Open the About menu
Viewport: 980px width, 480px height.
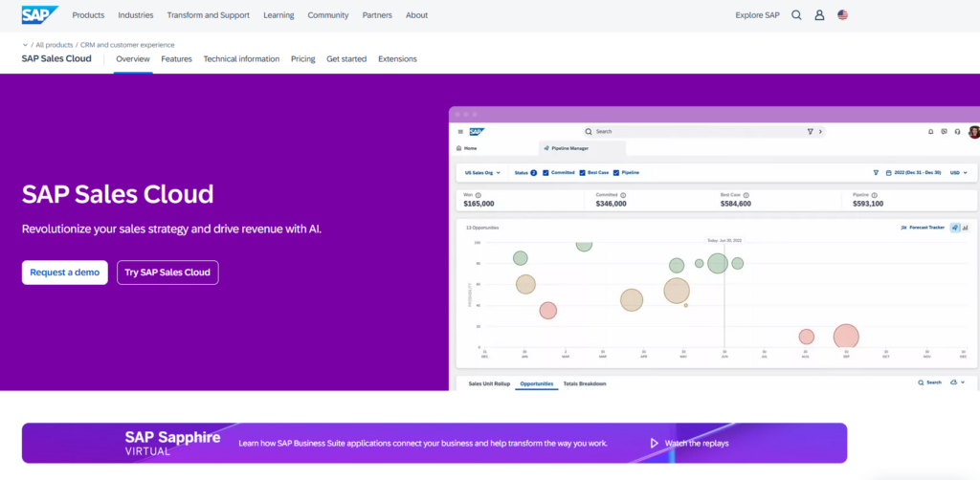pyautogui.click(x=417, y=15)
